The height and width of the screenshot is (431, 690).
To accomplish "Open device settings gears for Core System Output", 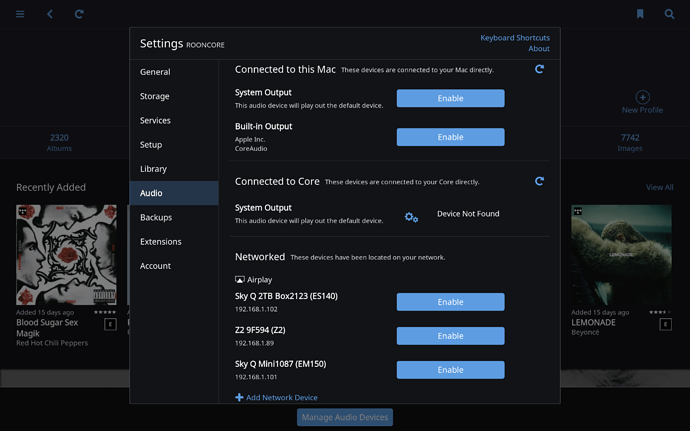I will [x=411, y=217].
